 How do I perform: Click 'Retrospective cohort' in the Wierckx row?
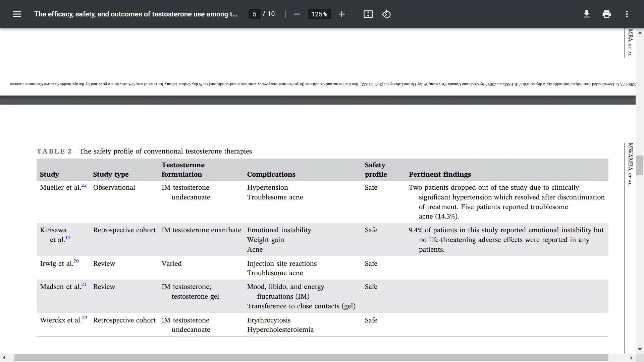[x=124, y=320]
